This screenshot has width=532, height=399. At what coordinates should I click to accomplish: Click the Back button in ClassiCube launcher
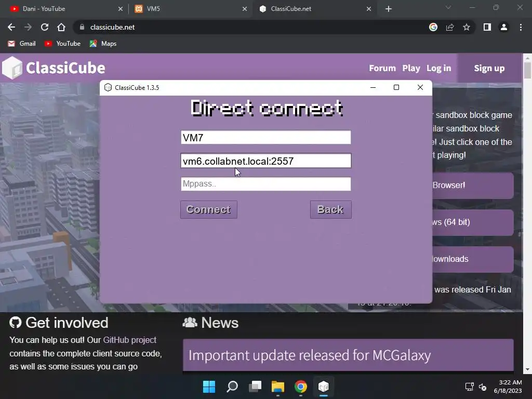[331, 210]
